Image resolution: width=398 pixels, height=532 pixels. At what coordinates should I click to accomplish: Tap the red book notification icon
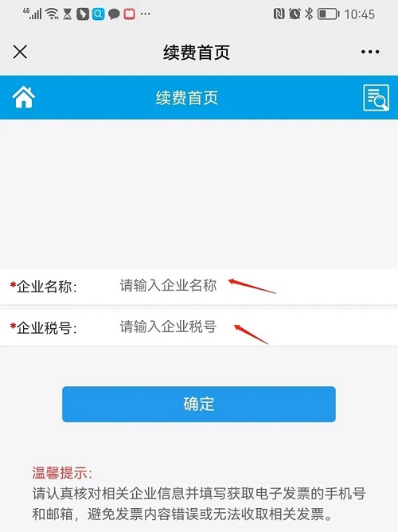tap(129, 14)
